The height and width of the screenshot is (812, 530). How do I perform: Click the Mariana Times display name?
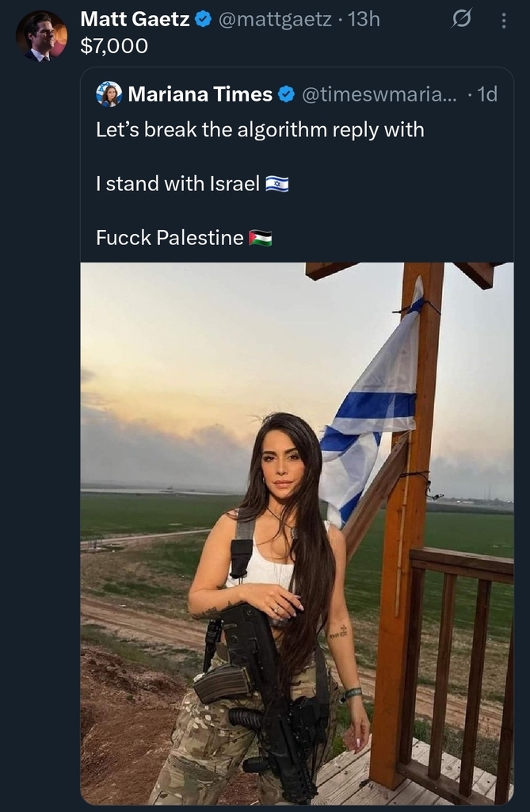click(200, 94)
